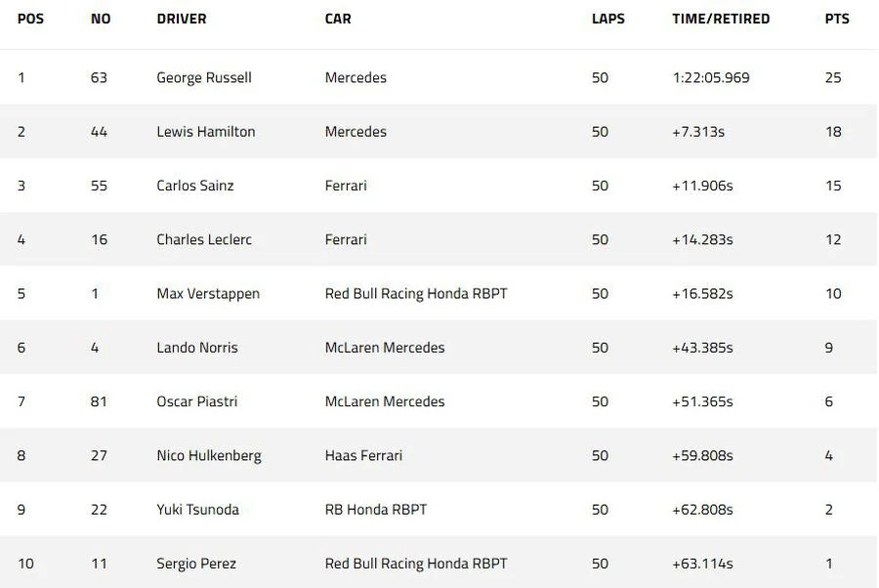879x588 pixels.
Task: Click the POS column header
Action: point(30,19)
